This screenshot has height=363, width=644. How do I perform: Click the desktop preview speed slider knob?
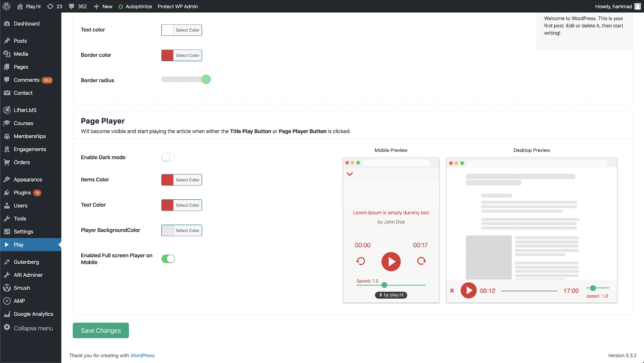point(593,288)
